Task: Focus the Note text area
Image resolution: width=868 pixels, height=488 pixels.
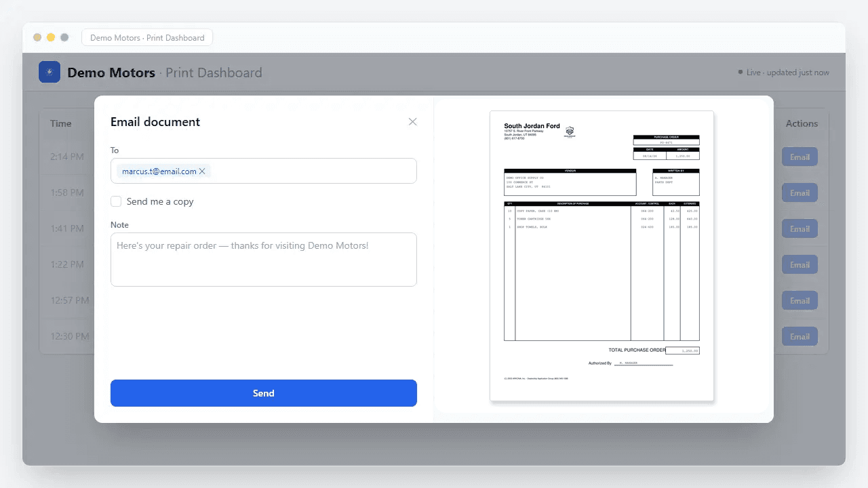Action: coord(264,260)
